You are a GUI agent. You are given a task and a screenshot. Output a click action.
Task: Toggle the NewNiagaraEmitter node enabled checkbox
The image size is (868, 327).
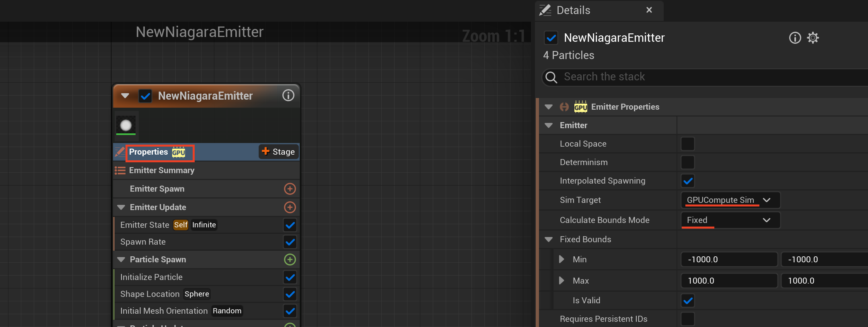click(x=145, y=96)
